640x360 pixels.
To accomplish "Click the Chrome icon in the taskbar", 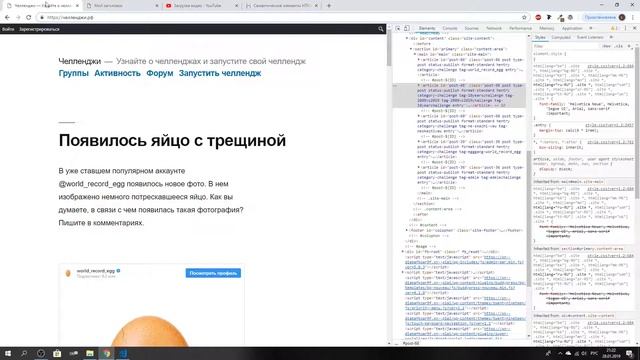I will [x=107, y=353].
